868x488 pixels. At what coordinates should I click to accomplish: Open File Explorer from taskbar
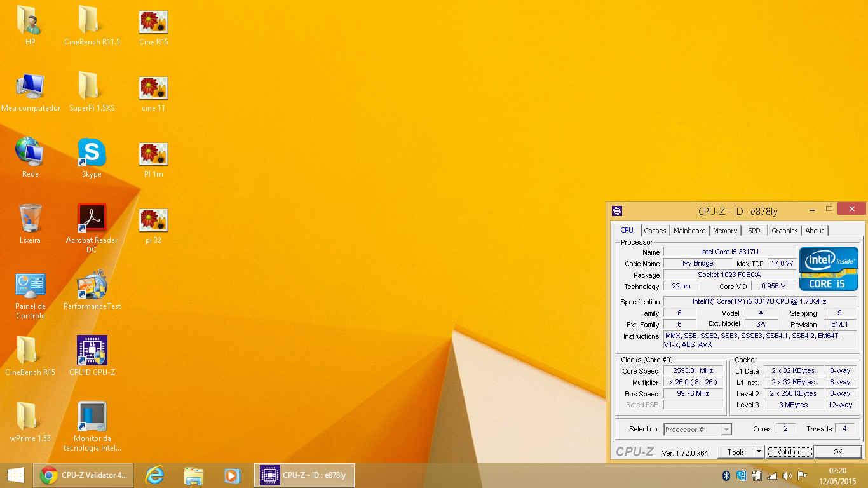[x=193, y=475]
